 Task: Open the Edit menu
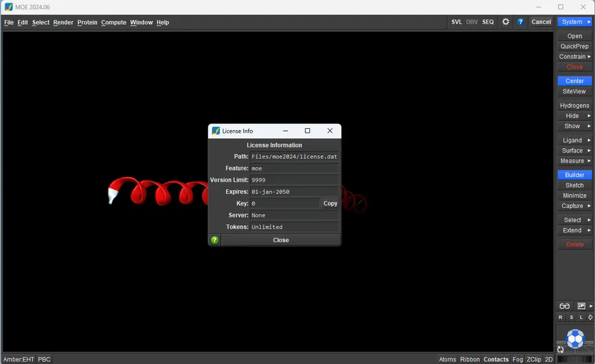pos(22,22)
